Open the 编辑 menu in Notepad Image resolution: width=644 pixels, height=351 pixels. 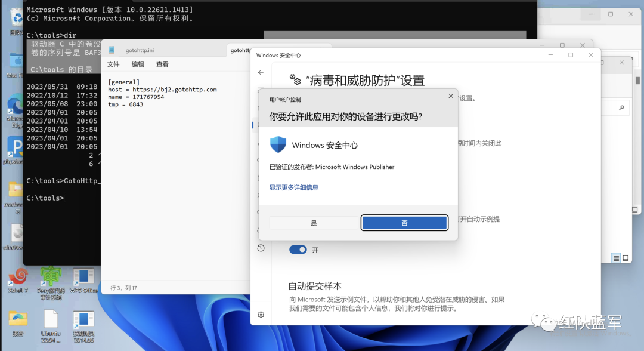(x=138, y=64)
